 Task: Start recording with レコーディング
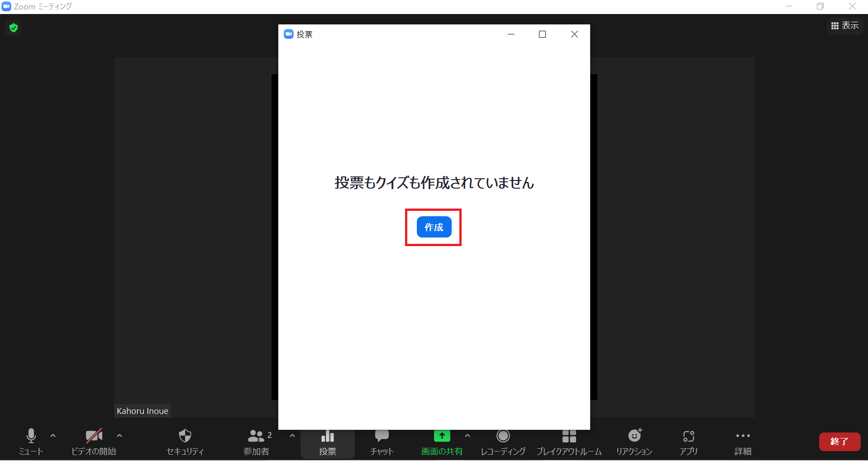pos(503,441)
